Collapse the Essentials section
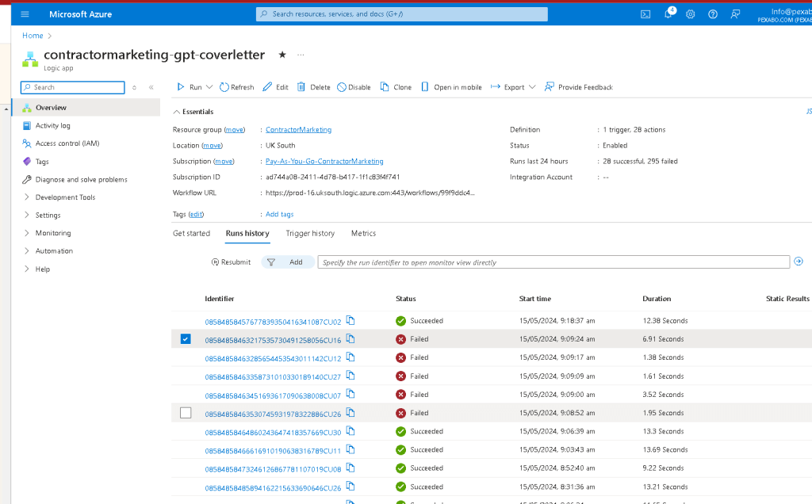This screenshot has width=812, height=504. [x=177, y=112]
